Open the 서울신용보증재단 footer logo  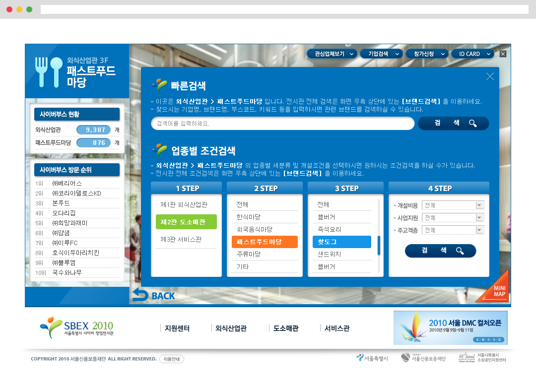(x=423, y=358)
